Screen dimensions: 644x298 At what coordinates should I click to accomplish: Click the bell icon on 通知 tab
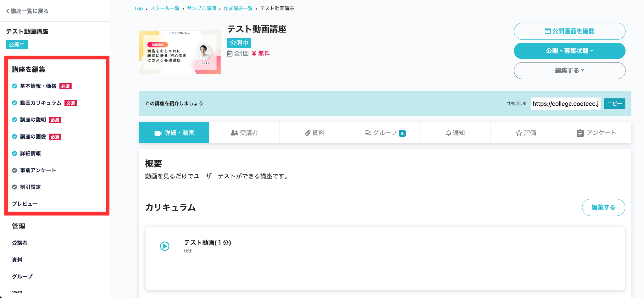448,133
